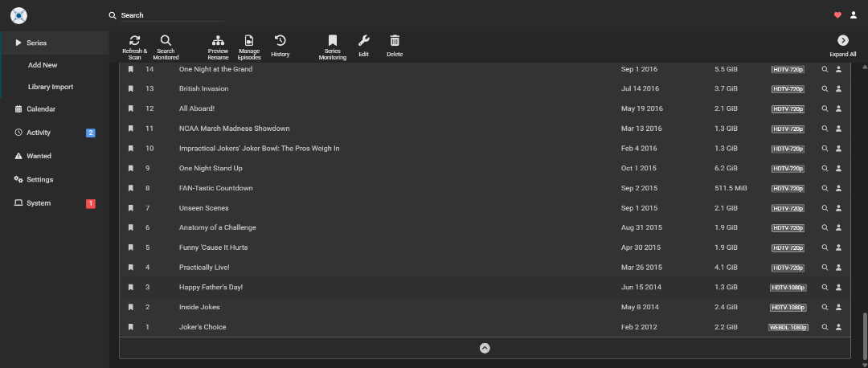Open One Night at the Grand episode details
868x368 pixels.
215,69
